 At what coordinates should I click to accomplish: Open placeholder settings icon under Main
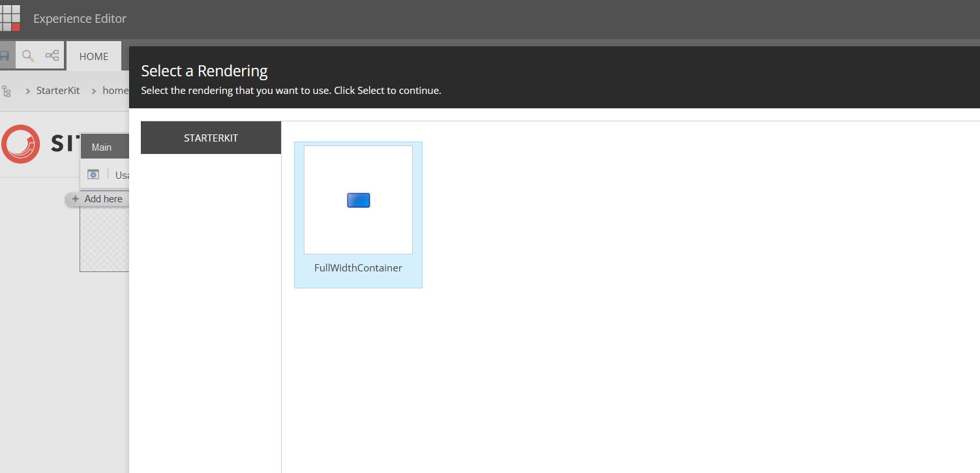point(93,174)
